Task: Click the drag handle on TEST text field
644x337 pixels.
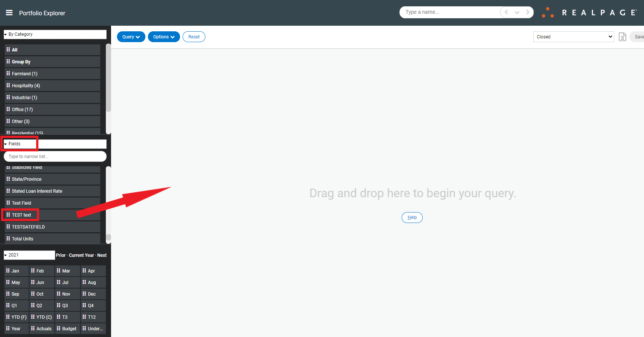Action: tap(8, 215)
